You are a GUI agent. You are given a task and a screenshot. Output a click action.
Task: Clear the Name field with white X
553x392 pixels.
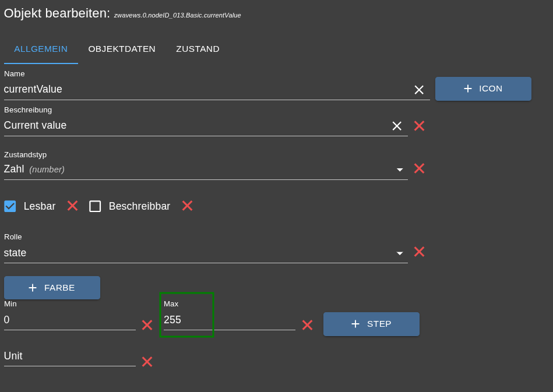[419, 90]
